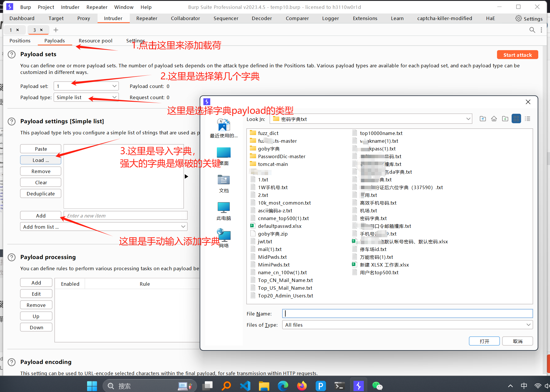The image size is (550, 392).
Task: Select the fuzz_dict folder
Action: tap(264, 133)
